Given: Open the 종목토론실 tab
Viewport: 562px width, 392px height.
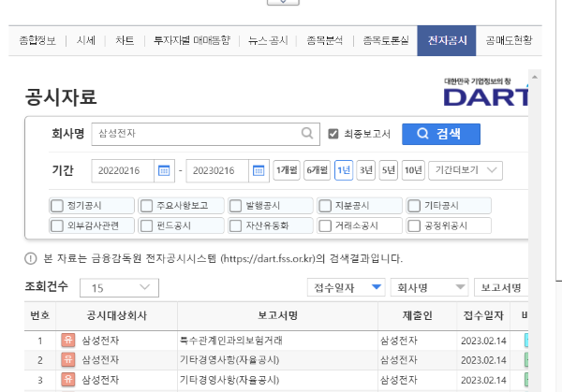Looking at the screenshot, I should (x=386, y=40).
